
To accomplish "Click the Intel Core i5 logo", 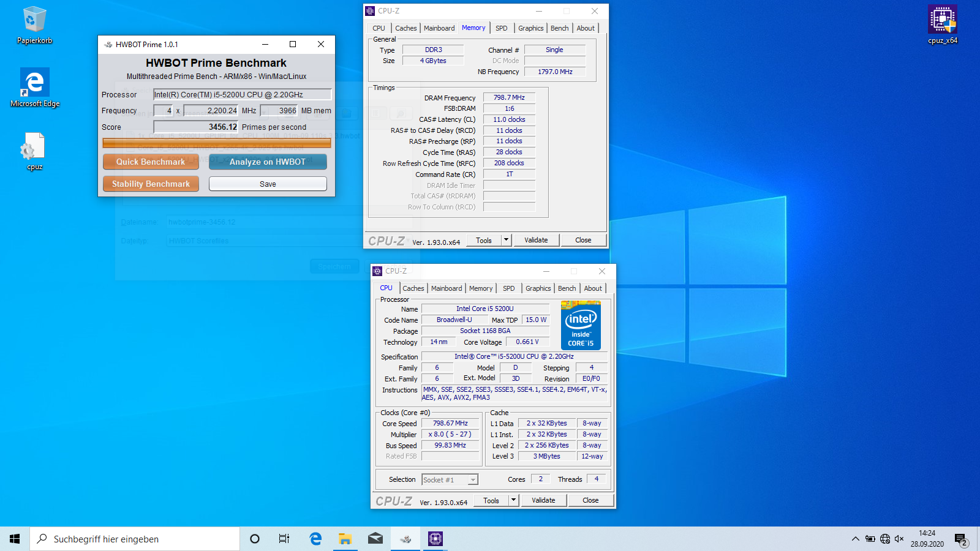I will pyautogui.click(x=581, y=325).
